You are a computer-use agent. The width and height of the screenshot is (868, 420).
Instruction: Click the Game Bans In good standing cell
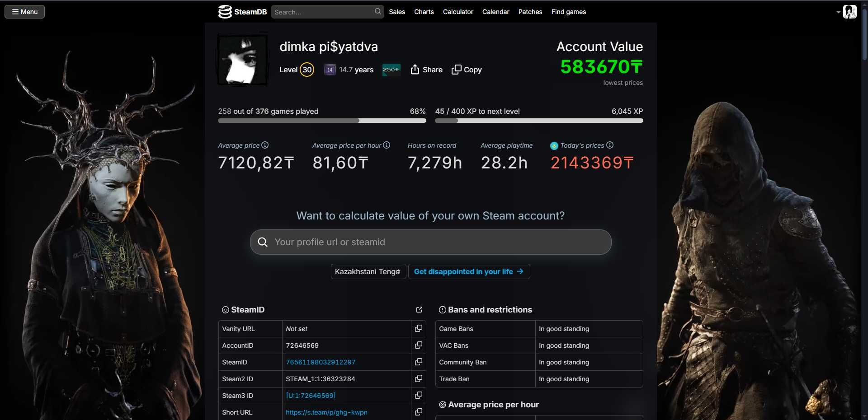[589, 329]
